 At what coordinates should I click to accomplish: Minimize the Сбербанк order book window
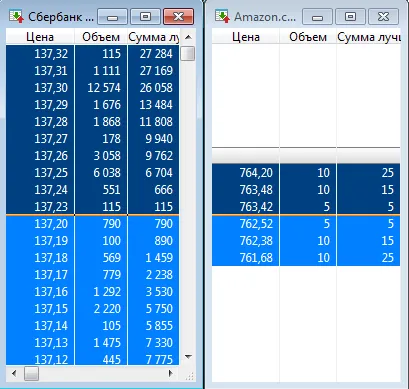(112, 17)
